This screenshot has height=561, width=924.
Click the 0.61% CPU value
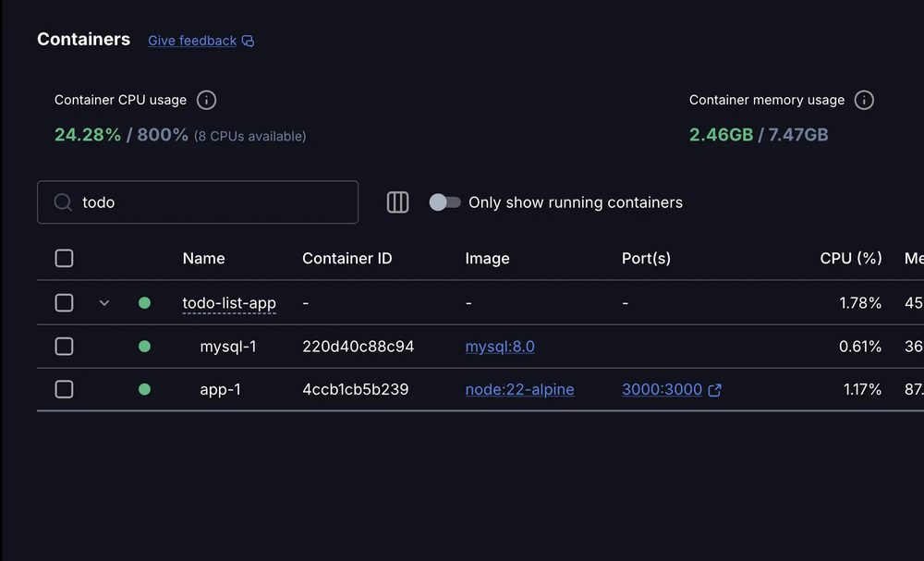pyautogui.click(x=860, y=347)
